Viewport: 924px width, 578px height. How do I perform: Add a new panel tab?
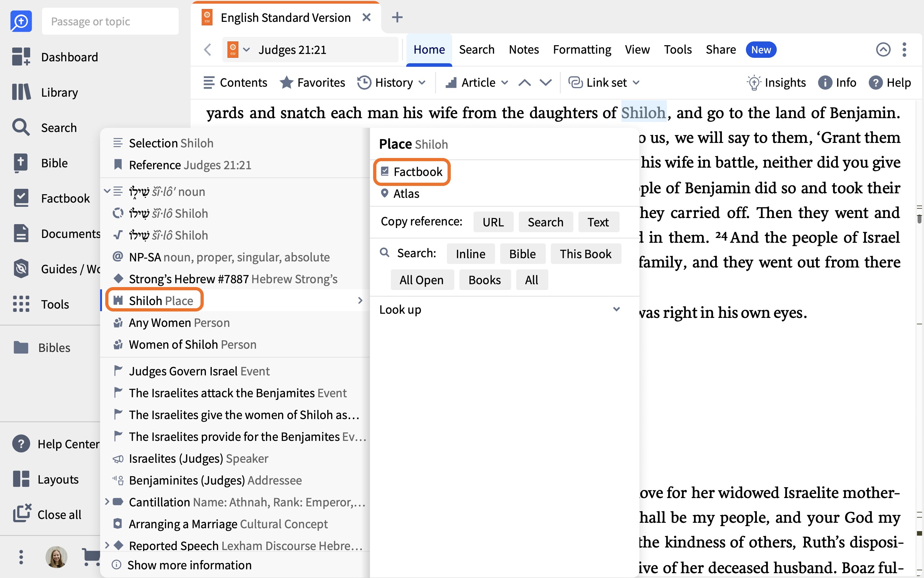(397, 17)
